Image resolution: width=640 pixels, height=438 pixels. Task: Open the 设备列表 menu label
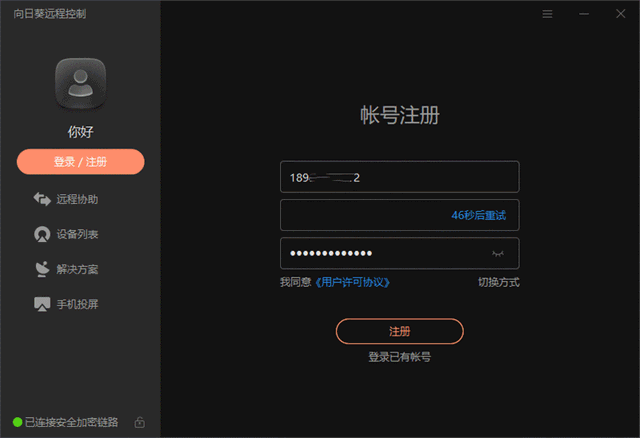click(77, 234)
